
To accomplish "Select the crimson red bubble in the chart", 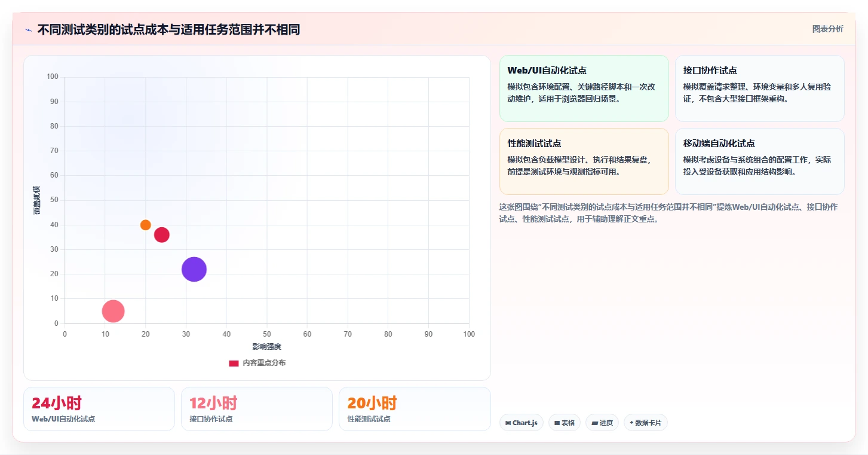I will coord(162,235).
